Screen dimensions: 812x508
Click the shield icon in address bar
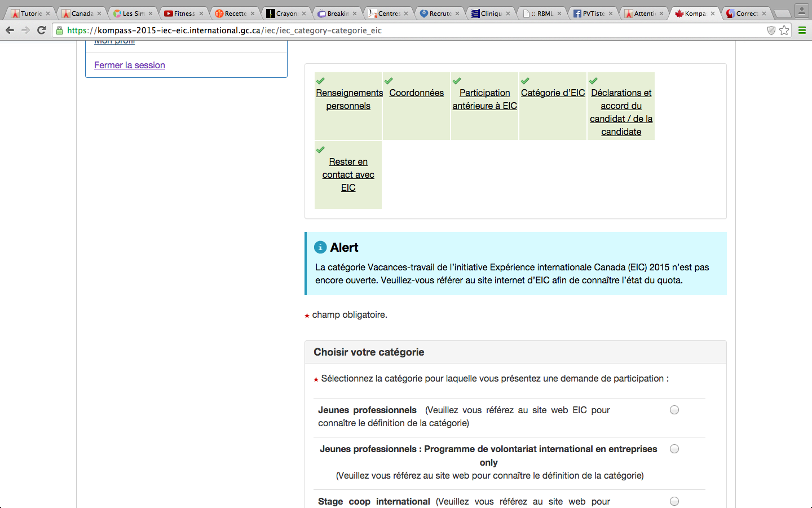point(771,30)
